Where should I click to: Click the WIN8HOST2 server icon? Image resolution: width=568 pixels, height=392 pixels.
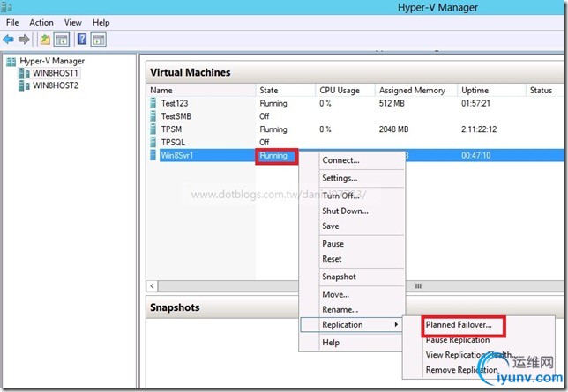click(25, 86)
